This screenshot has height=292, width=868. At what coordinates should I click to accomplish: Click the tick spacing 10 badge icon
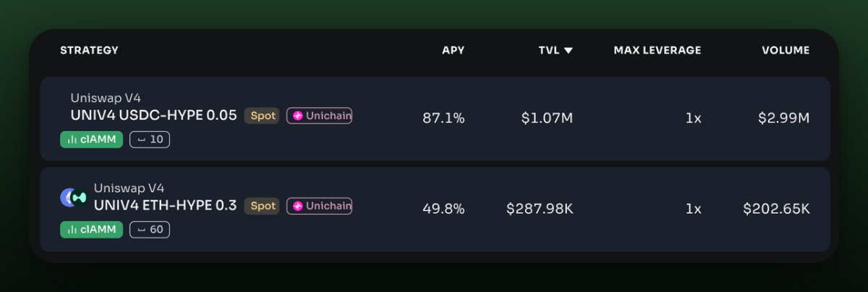coord(141,140)
